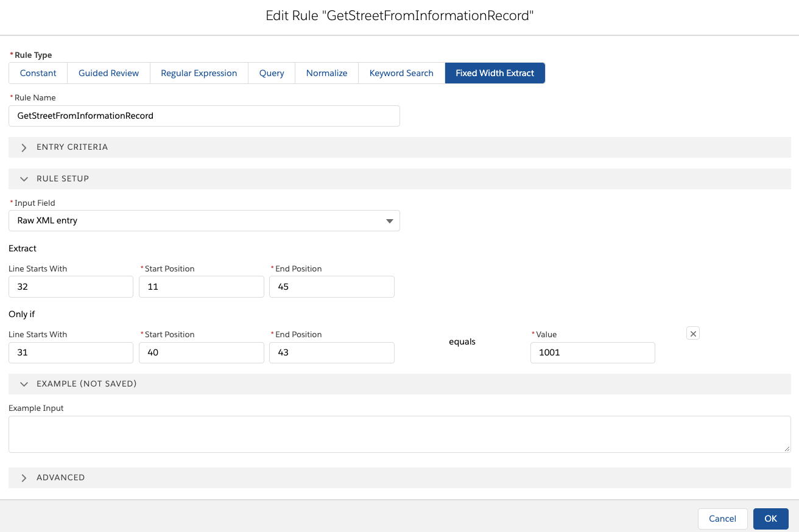Screen dimensions: 799x532
Task: Select the Keyword Search rule type
Action: pos(401,72)
